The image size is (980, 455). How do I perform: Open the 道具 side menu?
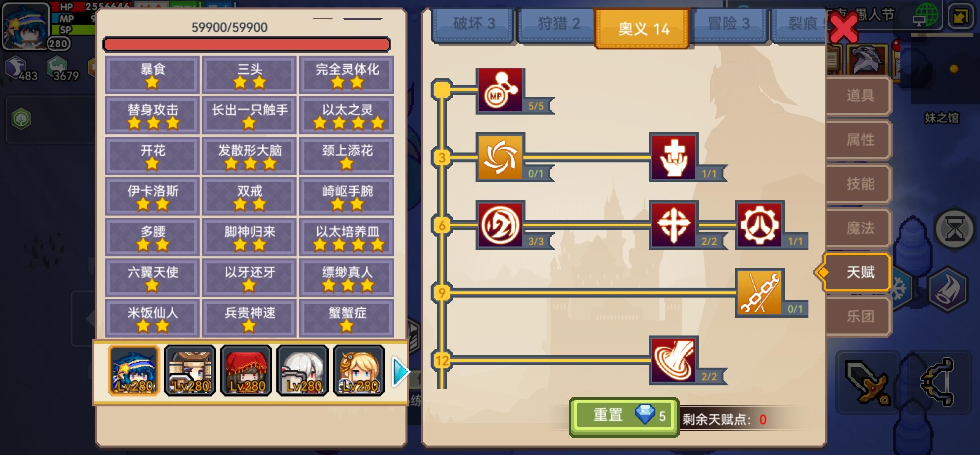[x=860, y=96]
